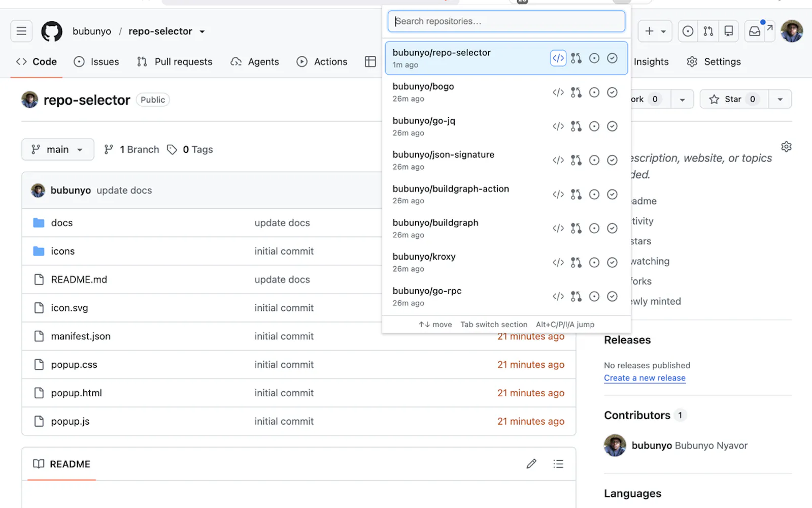The image size is (812, 508).
Task: Open the Insights tab
Action: click(x=651, y=61)
